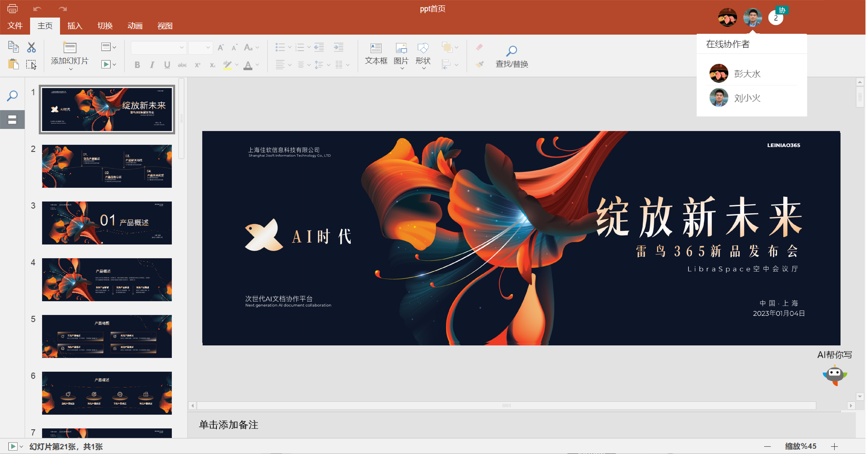The image size is (868, 454).
Task: Add a new slide with 添加幻灯片
Action: pyautogui.click(x=70, y=56)
